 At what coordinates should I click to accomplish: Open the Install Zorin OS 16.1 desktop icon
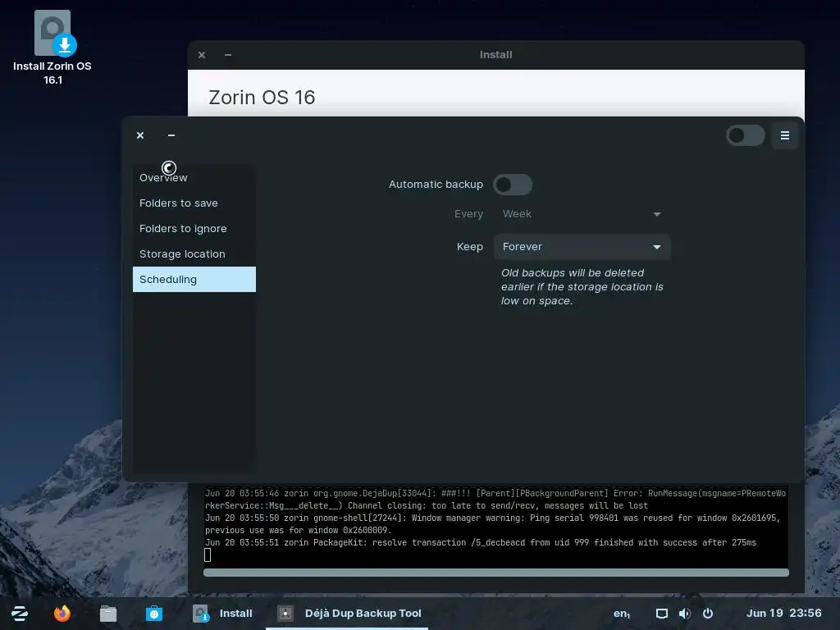tap(52, 47)
